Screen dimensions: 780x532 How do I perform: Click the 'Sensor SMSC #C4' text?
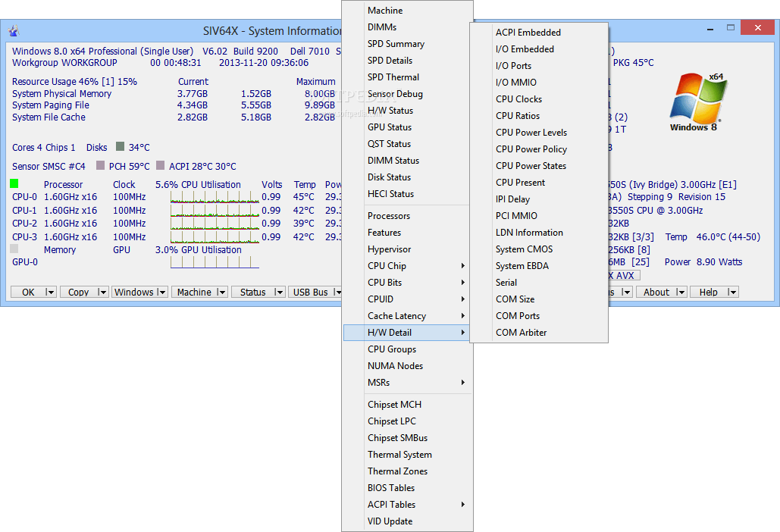pos(49,166)
